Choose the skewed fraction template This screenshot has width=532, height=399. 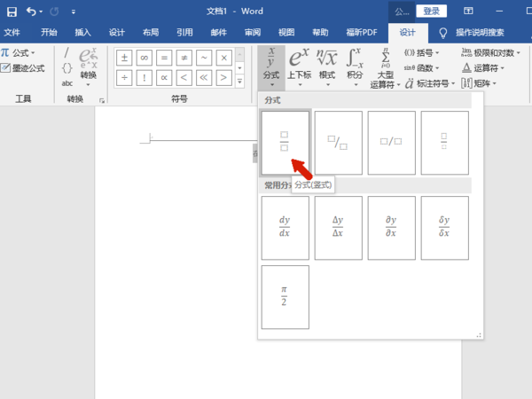point(339,143)
